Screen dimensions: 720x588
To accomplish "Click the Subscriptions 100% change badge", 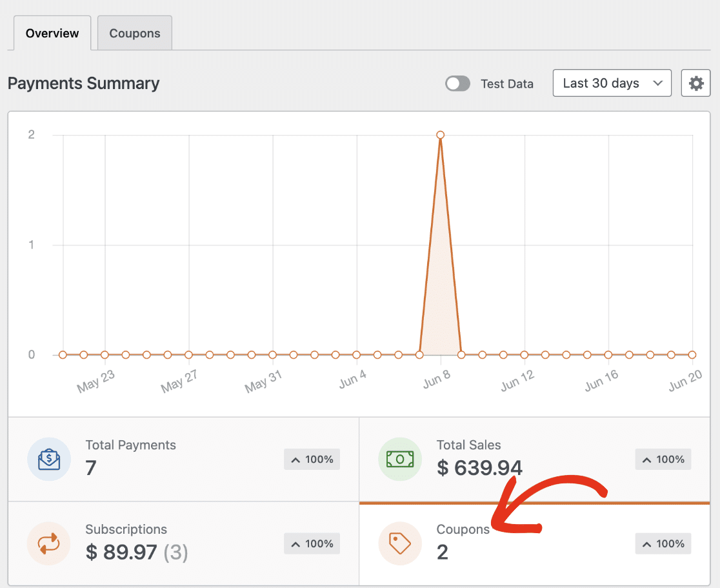I will (x=312, y=543).
